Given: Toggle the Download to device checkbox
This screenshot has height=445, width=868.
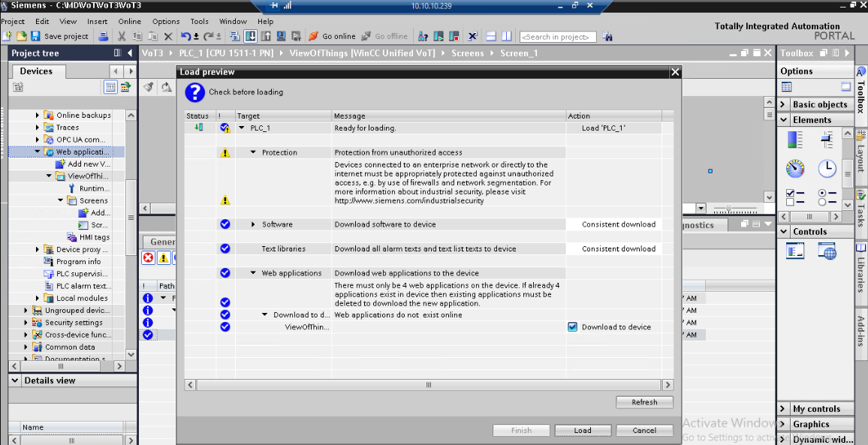Looking at the screenshot, I should [573, 327].
